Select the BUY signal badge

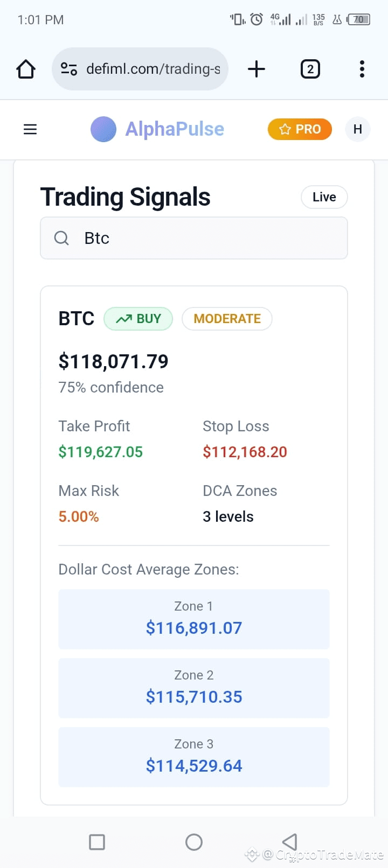[x=138, y=319]
